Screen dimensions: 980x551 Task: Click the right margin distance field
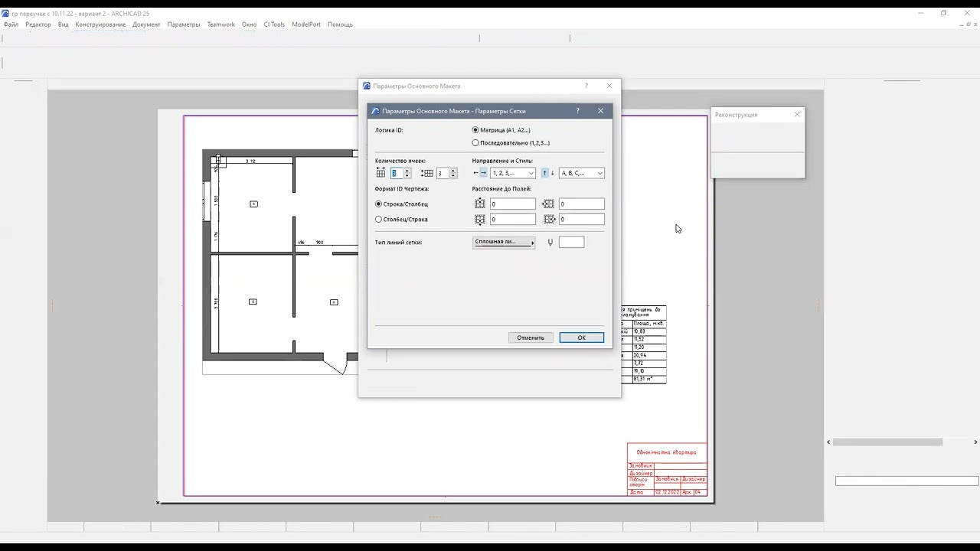582,220
